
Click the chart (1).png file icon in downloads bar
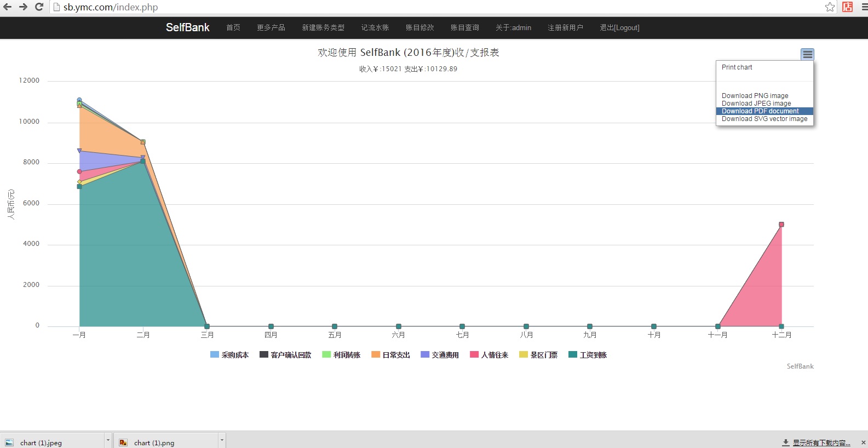123,443
